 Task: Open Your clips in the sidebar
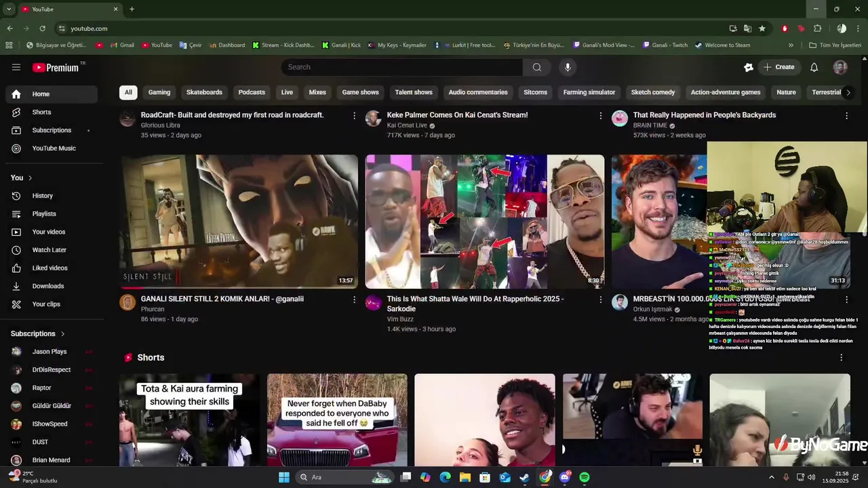[52, 304]
